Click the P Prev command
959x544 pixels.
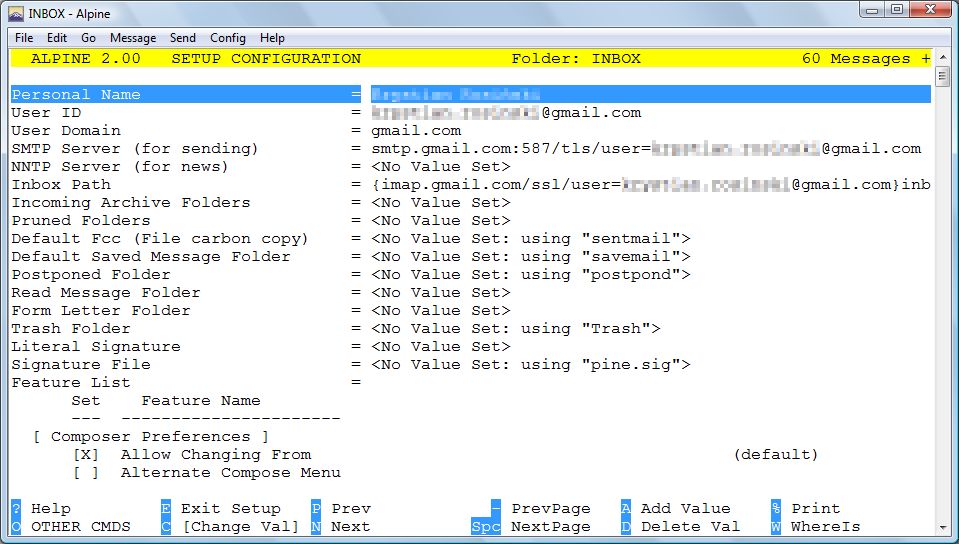[x=341, y=509]
